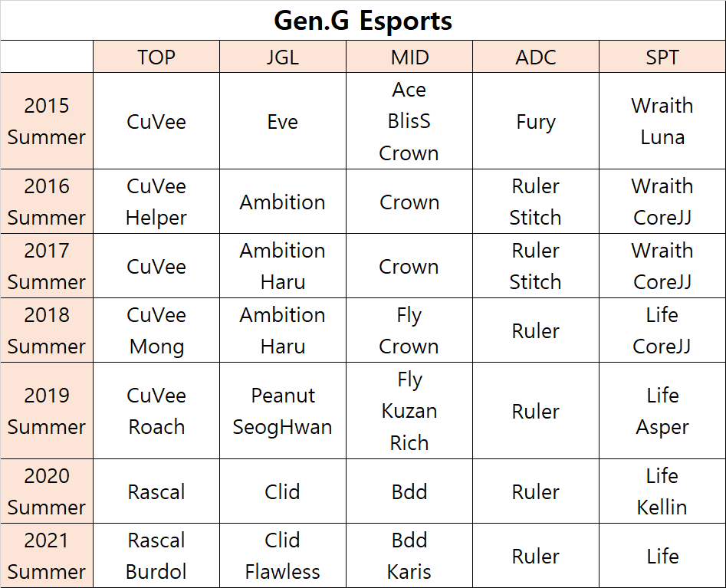This screenshot has height=588, width=726.
Task: Click the 2015 Summer row header
Action: 47,121
